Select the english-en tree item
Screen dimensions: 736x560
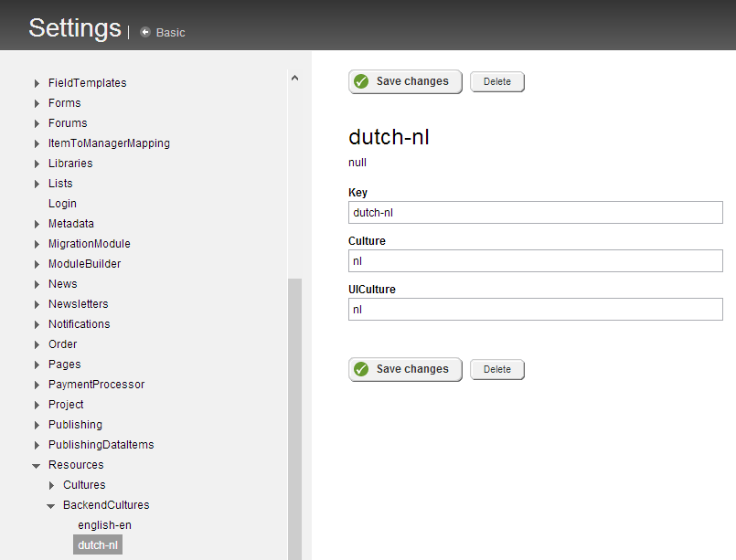(104, 524)
